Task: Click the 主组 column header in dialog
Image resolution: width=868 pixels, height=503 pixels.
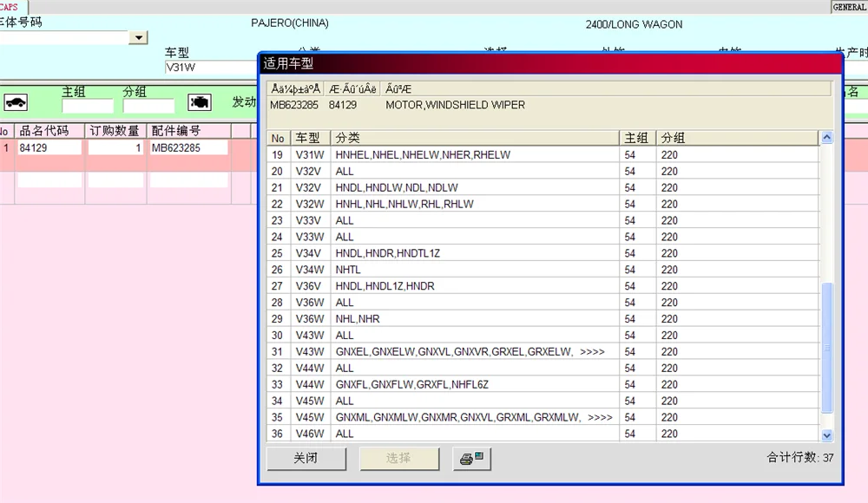Action: click(x=638, y=138)
